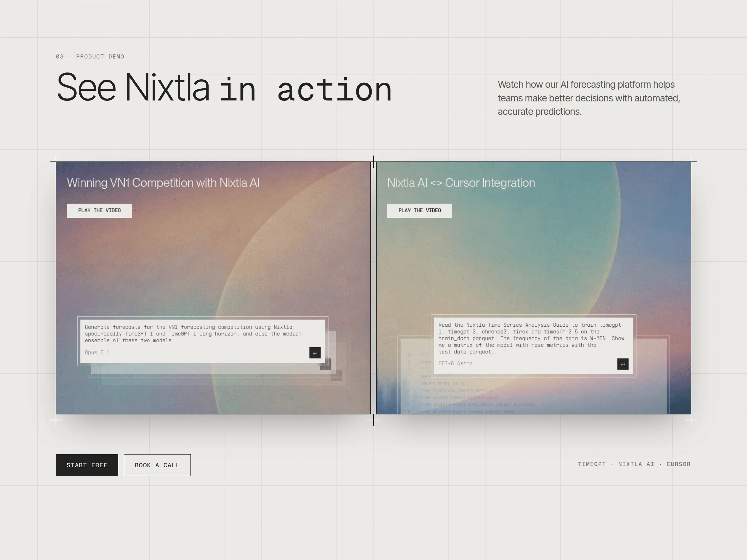The width and height of the screenshot is (747, 560).
Task: Click the 'See Nixtla in action' heading
Action: [x=224, y=87]
